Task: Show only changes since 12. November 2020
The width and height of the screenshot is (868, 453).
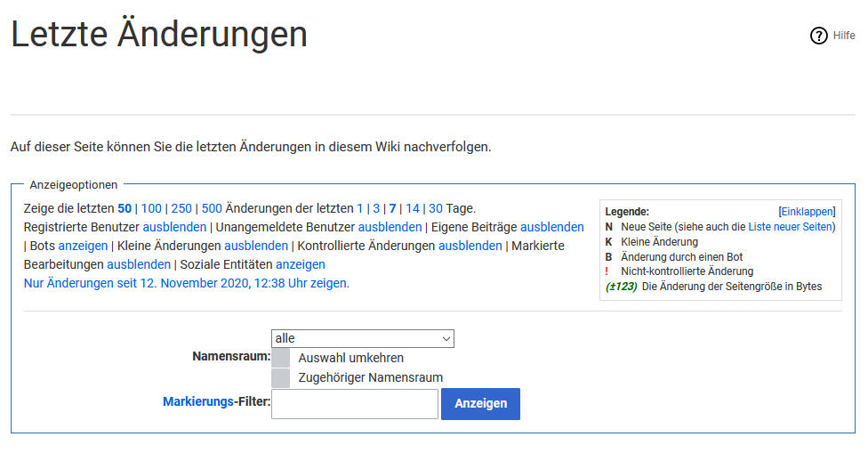Action: pos(187,283)
